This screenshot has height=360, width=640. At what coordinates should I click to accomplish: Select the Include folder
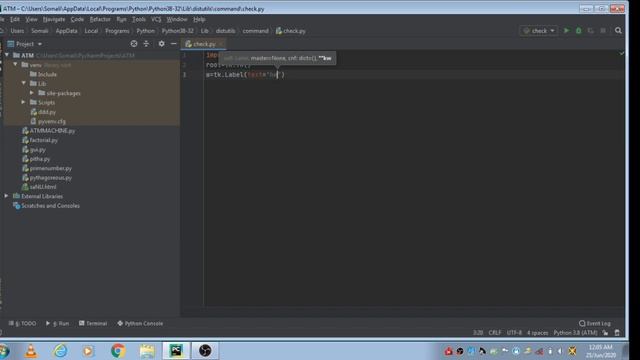coord(47,74)
